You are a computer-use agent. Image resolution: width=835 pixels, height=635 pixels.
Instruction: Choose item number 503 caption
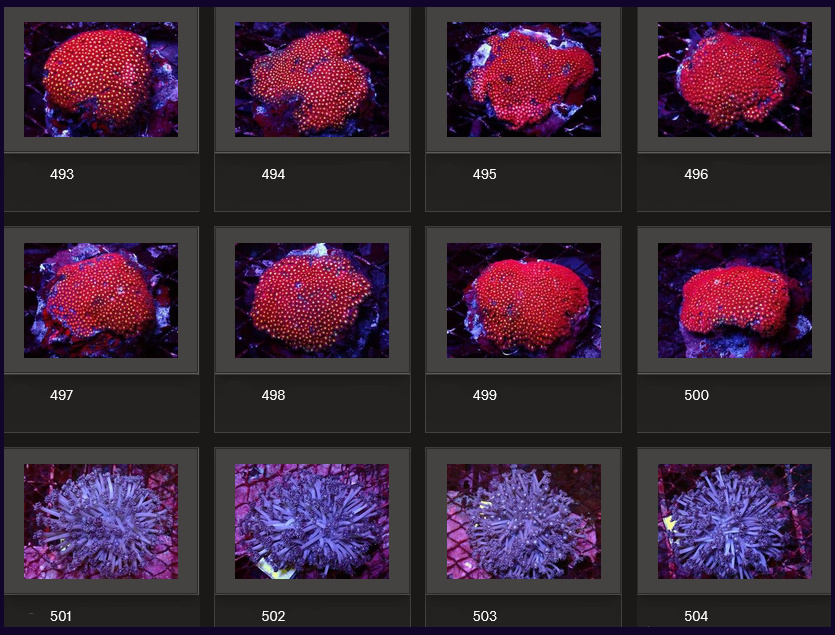click(x=485, y=616)
